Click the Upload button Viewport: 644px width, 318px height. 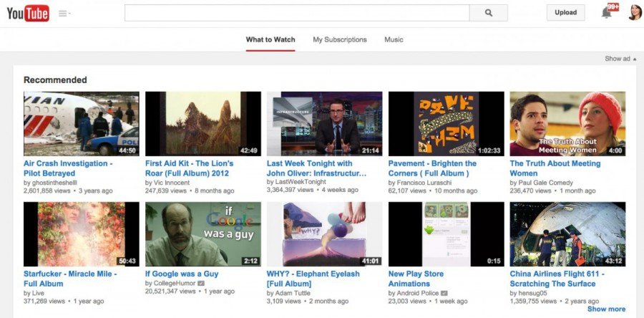565,13
